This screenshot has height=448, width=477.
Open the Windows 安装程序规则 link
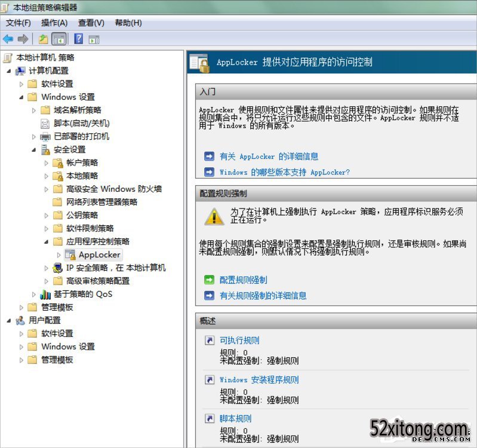coord(259,379)
